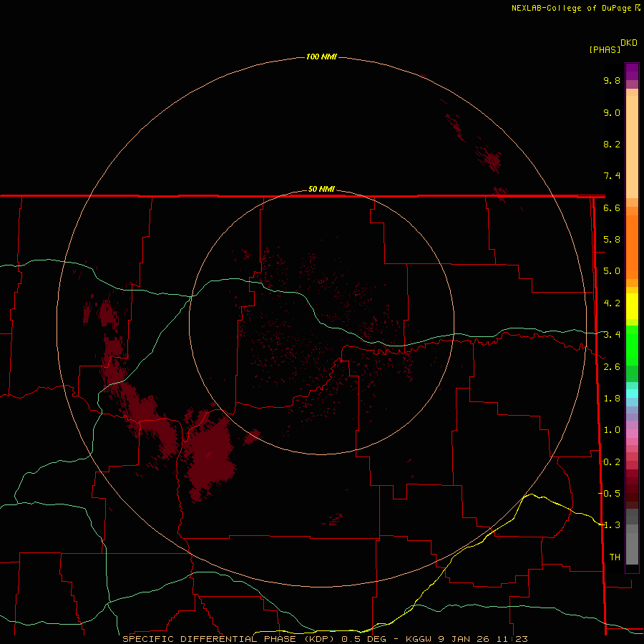This screenshot has height=644, width=644.
Task: Click the 7.4 value on color scale
Action: (612, 176)
